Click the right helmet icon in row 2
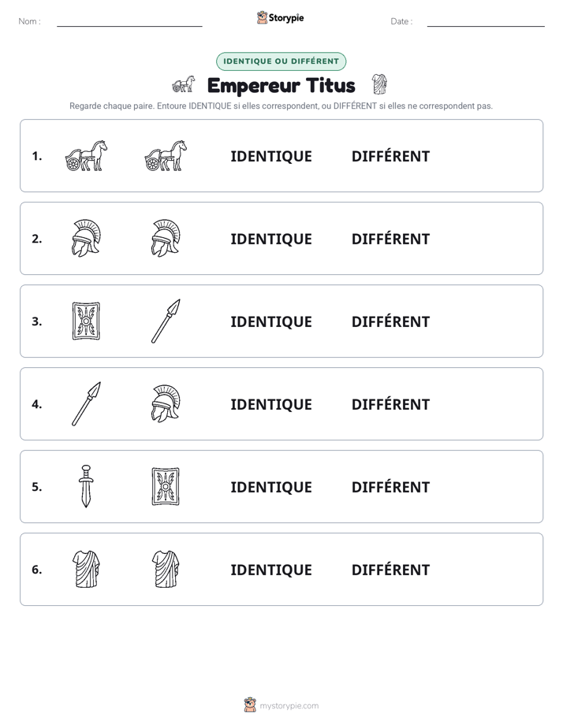The image size is (563, 728). click(166, 238)
